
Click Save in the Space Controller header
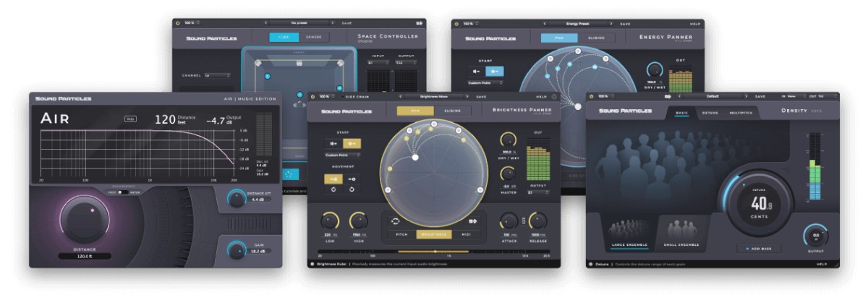click(346, 23)
